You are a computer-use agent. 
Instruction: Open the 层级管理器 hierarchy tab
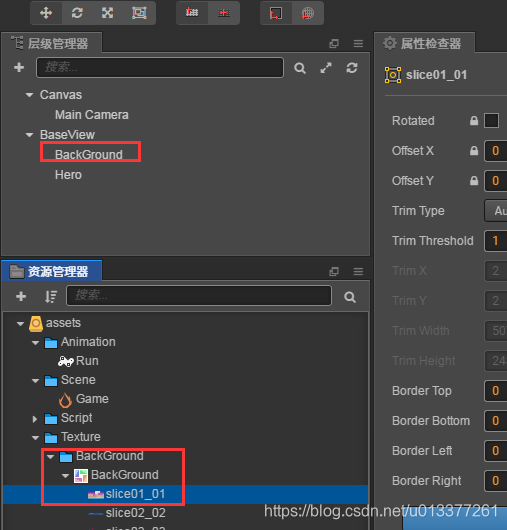(x=51, y=43)
